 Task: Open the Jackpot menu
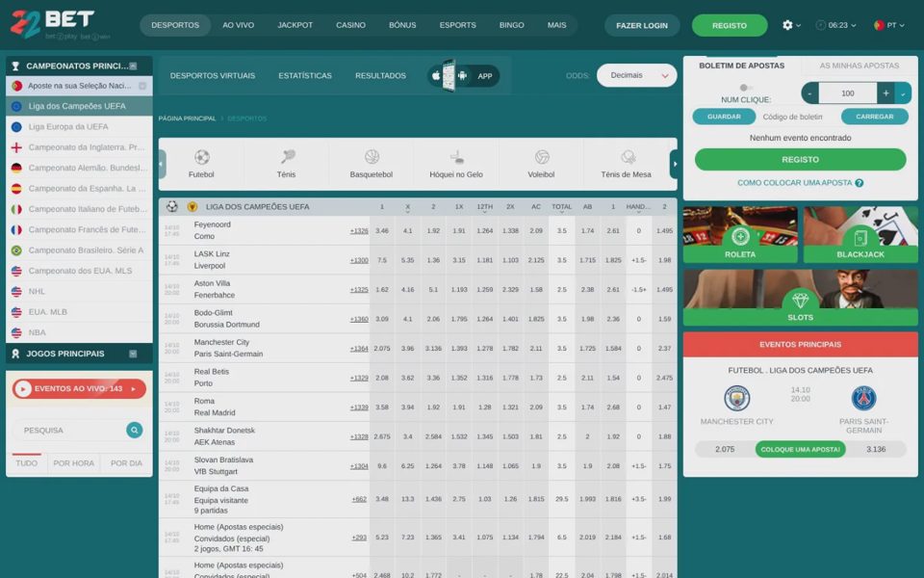click(295, 25)
